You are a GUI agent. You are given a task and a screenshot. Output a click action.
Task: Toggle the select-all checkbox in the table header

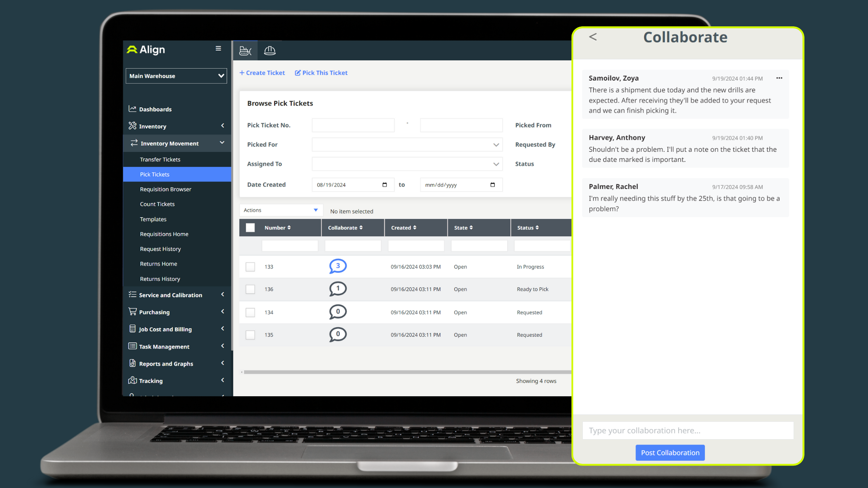[x=250, y=228]
